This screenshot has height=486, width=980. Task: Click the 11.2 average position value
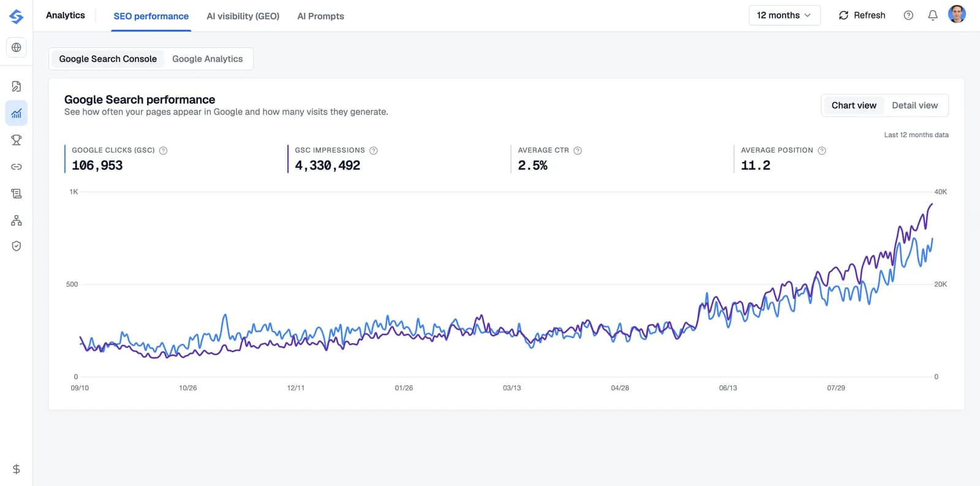click(x=756, y=165)
